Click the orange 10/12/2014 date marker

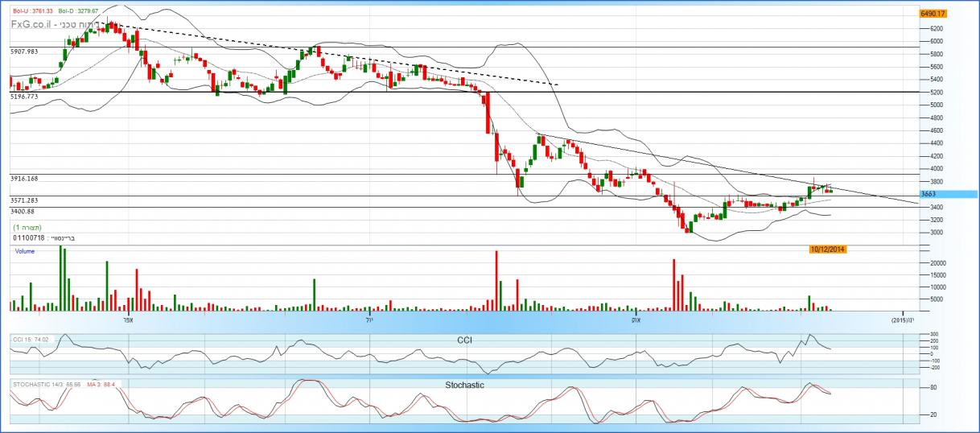pos(827,249)
